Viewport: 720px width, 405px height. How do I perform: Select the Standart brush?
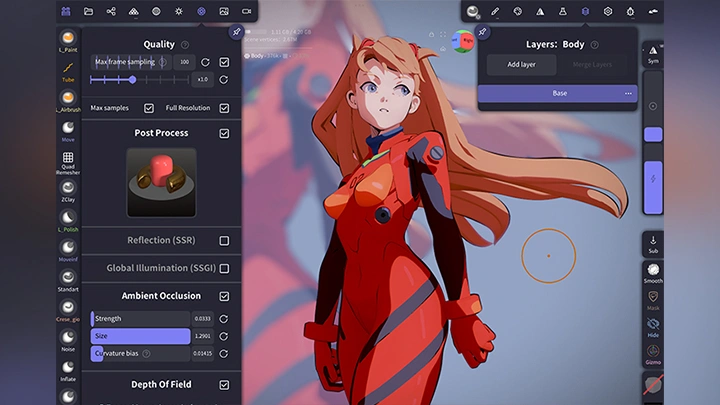(68, 281)
